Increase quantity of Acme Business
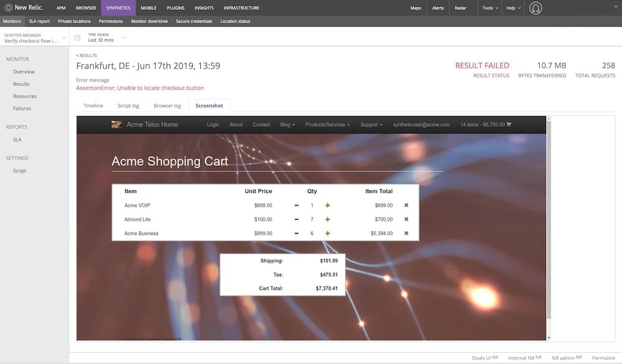The image size is (622, 364). click(x=328, y=234)
